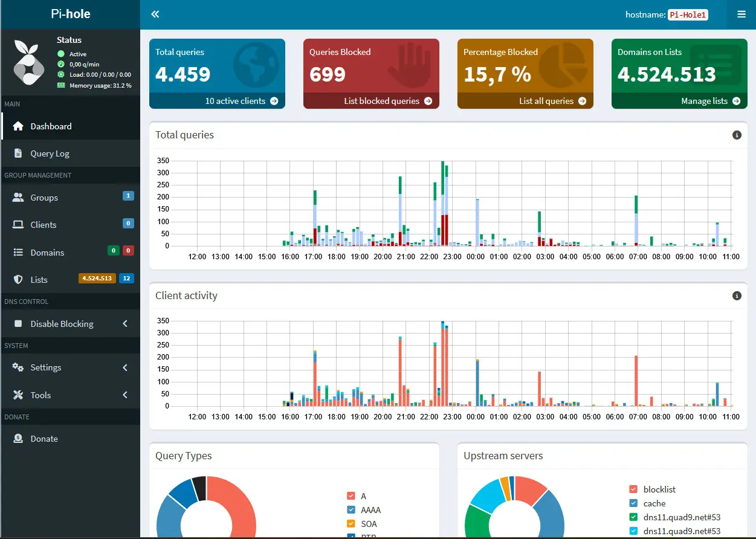The height and width of the screenshot is (539, 756).
Task: Click the Disable Blocking stop-square icon
Action: (18, 324)
